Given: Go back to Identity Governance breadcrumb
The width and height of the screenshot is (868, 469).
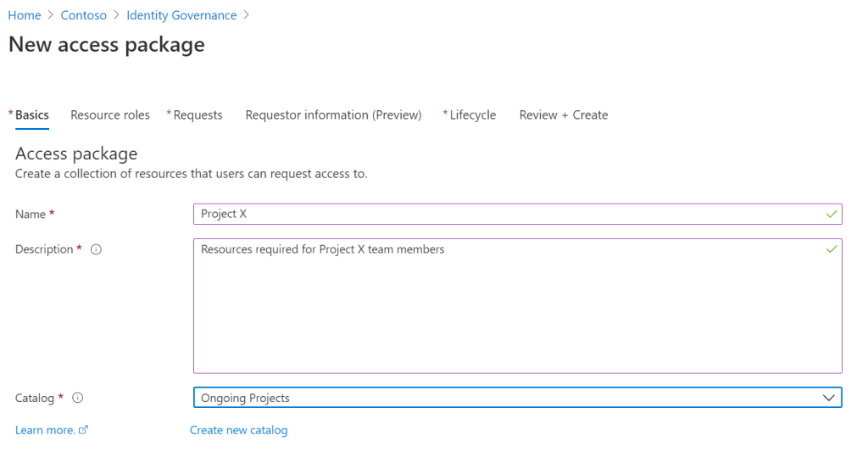Looking at the screenshot, I should [181, 15].
